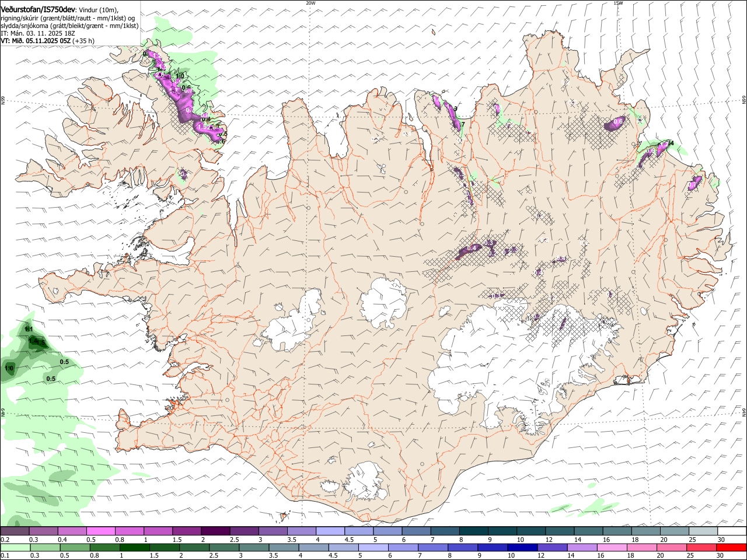
Task: Select the snow-scale swatch above label 6
Action: pyautogui.click(x=416, y=531)
